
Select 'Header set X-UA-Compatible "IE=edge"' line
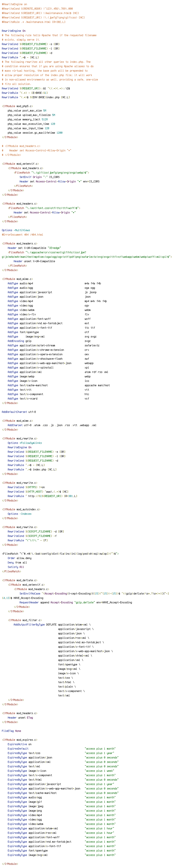click(35, 248)
